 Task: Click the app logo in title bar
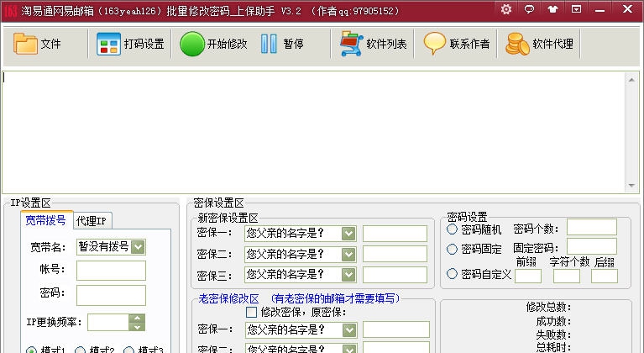[10, 11]
